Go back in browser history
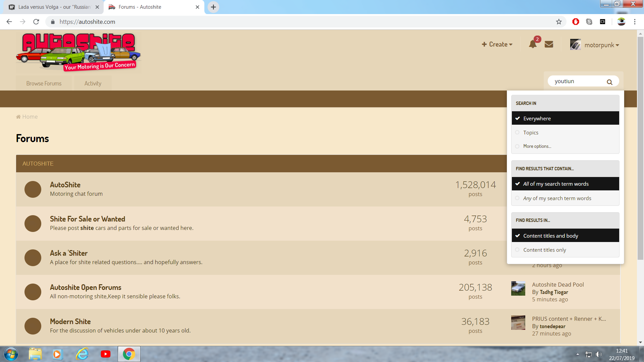 pyautogui.click(x=9, y=22)
